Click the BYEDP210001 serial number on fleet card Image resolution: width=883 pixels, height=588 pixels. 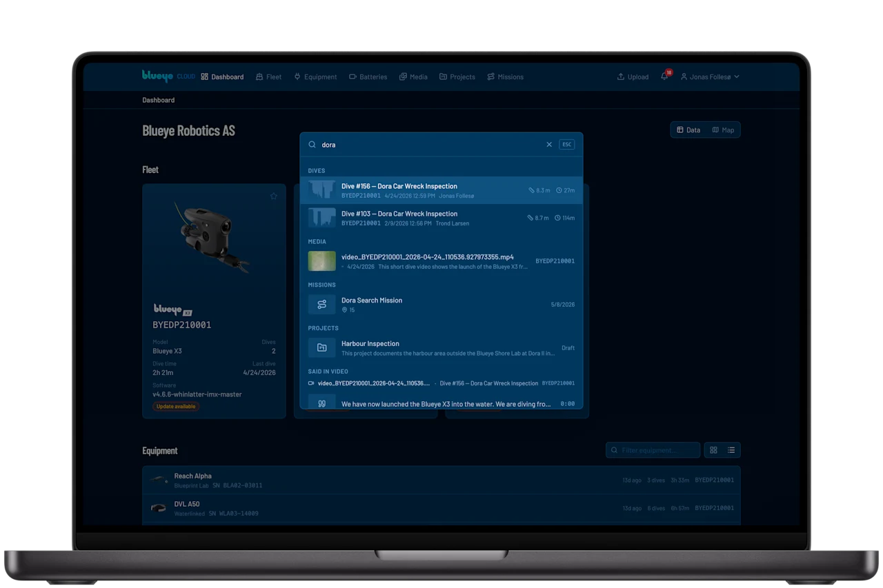coord(182,325)
